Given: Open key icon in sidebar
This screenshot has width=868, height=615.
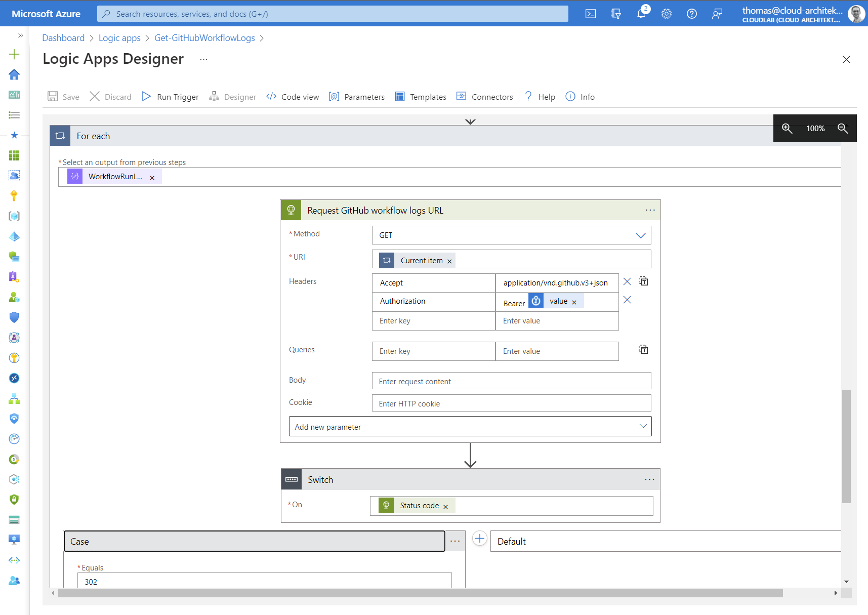Looking at the screenshot, I should [14, 196].
